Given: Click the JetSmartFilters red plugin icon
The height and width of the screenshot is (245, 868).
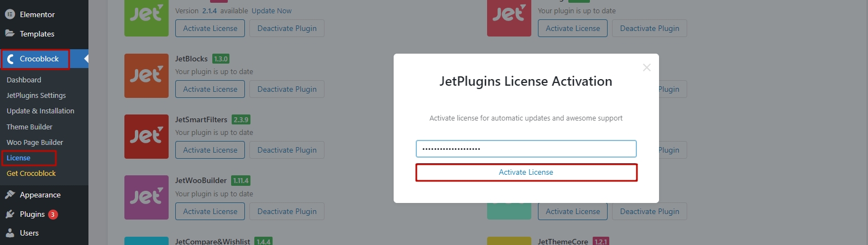Looking at the screenshot, I should pyautogui.click(x=147, y=137).
